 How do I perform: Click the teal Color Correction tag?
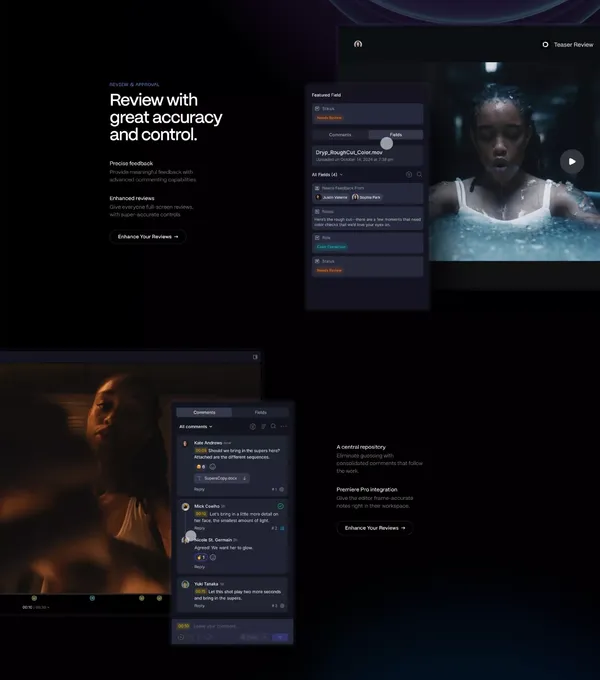[x=331, y=247]
